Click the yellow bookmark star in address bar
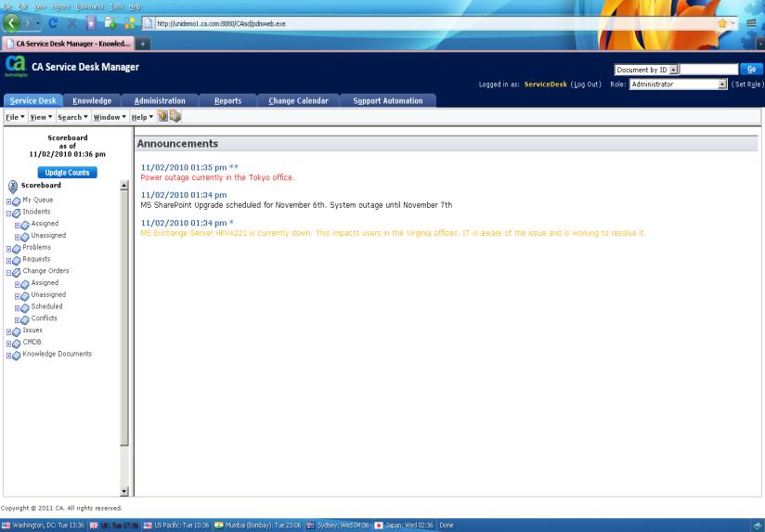765x532 pixels. click(722, 23)
